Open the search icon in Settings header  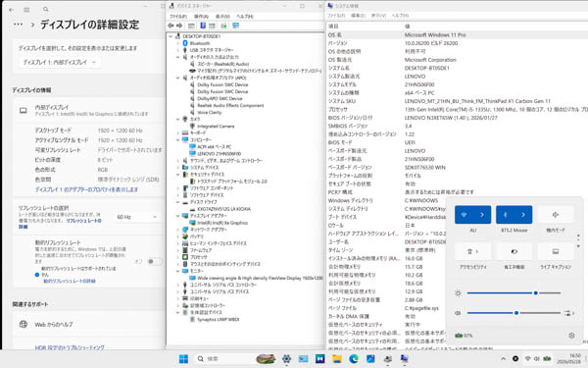pos(45,10)
